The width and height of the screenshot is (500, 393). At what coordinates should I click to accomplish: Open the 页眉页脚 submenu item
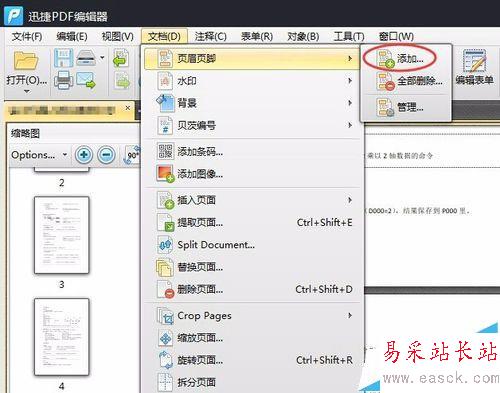[x=251, y=58]
